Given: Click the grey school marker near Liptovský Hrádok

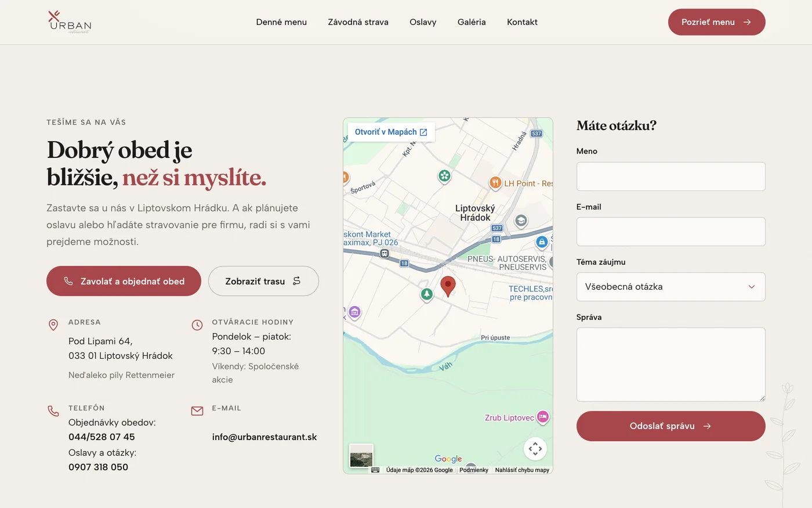Looking at the screenshot, I should (521, 221).
